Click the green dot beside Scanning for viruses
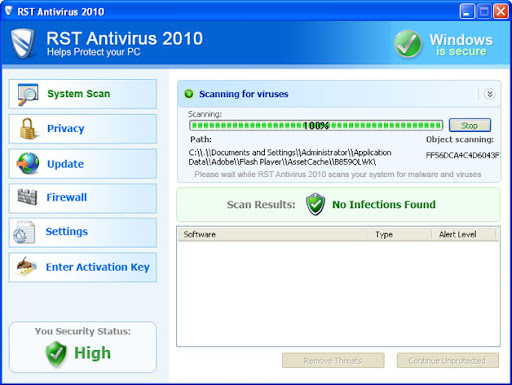Screen dimensions: 512x385 point(189,94)
